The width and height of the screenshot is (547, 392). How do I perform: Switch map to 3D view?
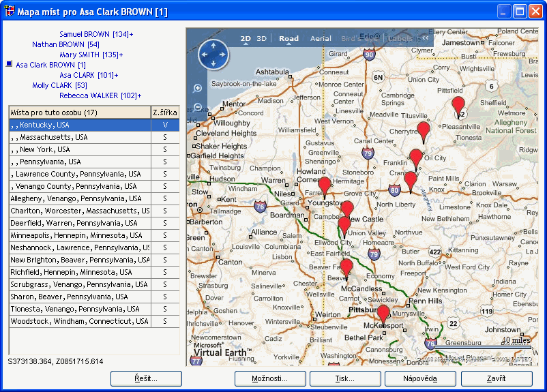point(261,38)
